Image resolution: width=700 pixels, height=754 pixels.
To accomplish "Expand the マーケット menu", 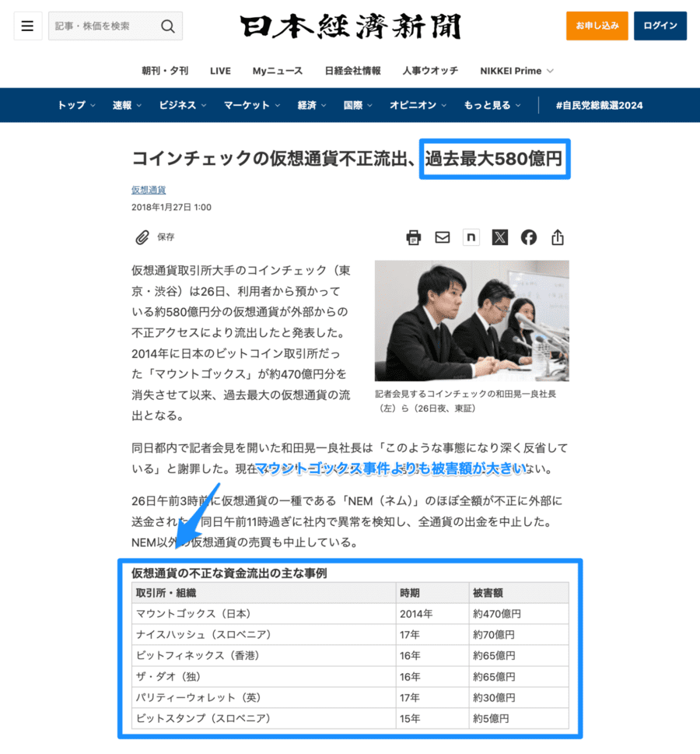I will [x=252, y=105].
